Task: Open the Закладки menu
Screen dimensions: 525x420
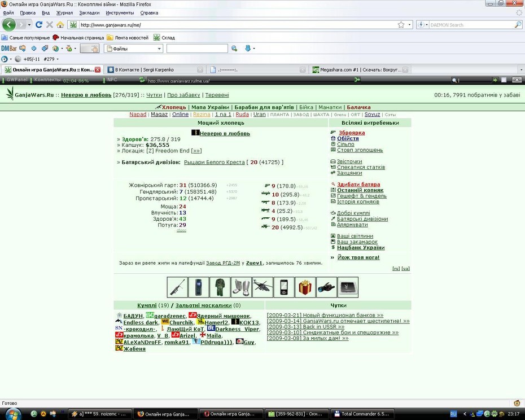Action: [89, 13]
